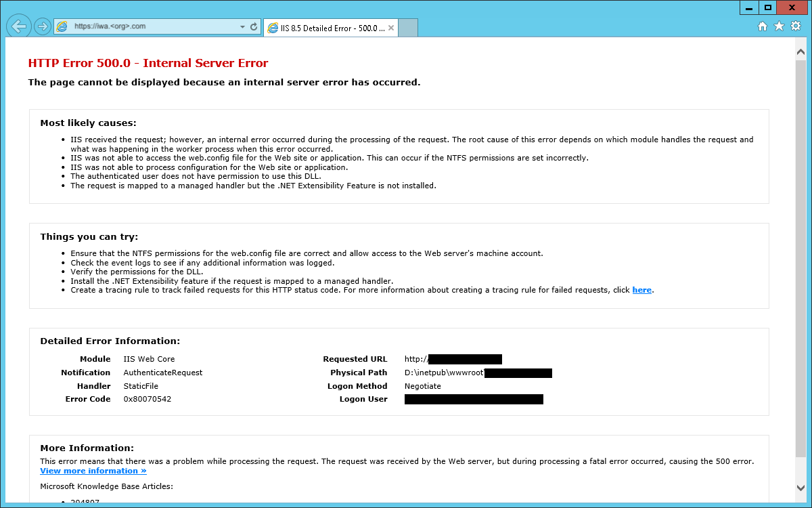Click the 'Things you can try:' heading

(x=89, y=236)
